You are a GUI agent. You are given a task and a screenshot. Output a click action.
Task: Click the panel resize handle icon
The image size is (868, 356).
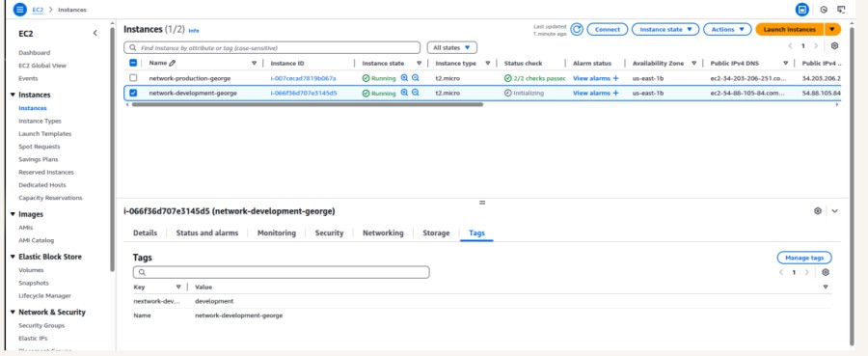pyautogui.click(x=482, y=202)
